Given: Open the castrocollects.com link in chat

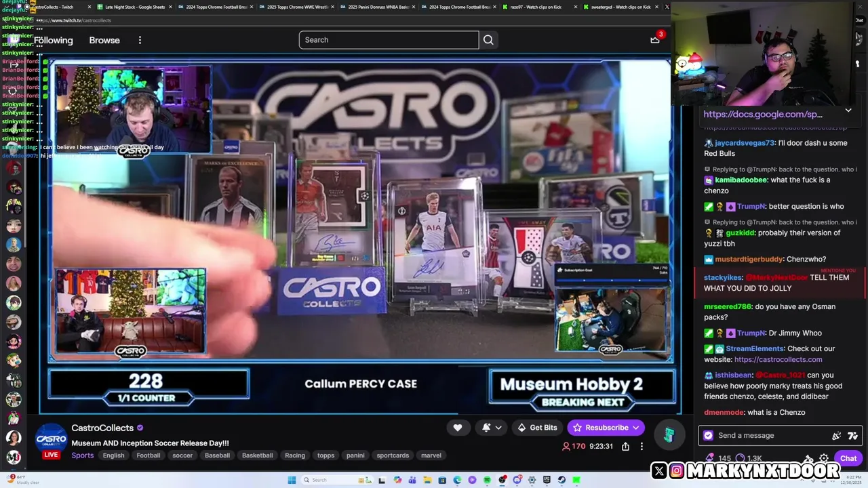Looking at the screenshot, I should (x=778, y=359).
